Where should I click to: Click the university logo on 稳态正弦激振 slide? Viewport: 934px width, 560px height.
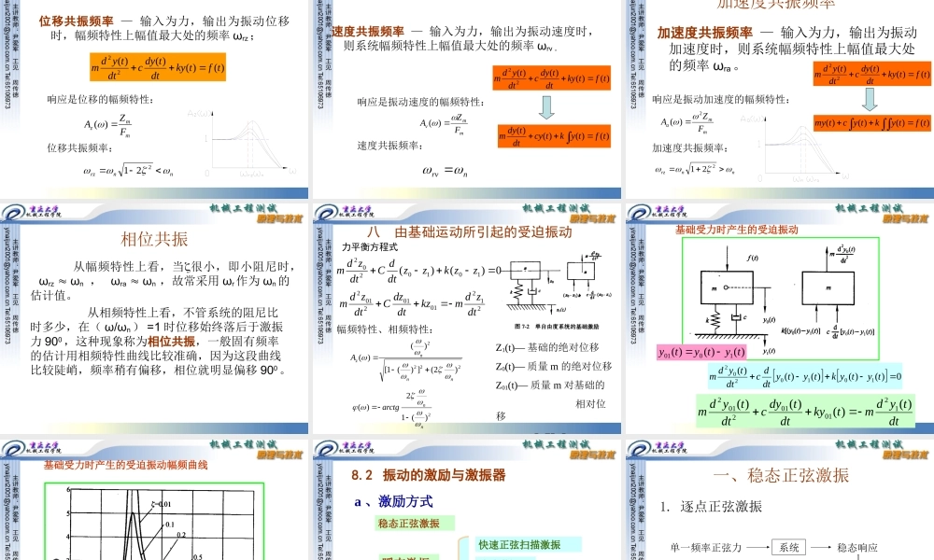pyautogui.click(x=657, y=448)
